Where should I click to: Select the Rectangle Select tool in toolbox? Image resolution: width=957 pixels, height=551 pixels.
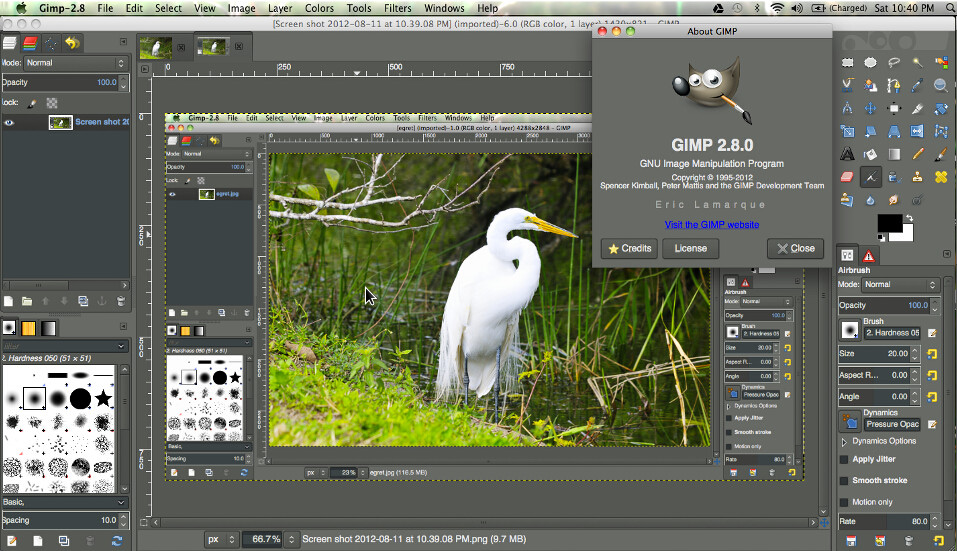pos(847,63)
